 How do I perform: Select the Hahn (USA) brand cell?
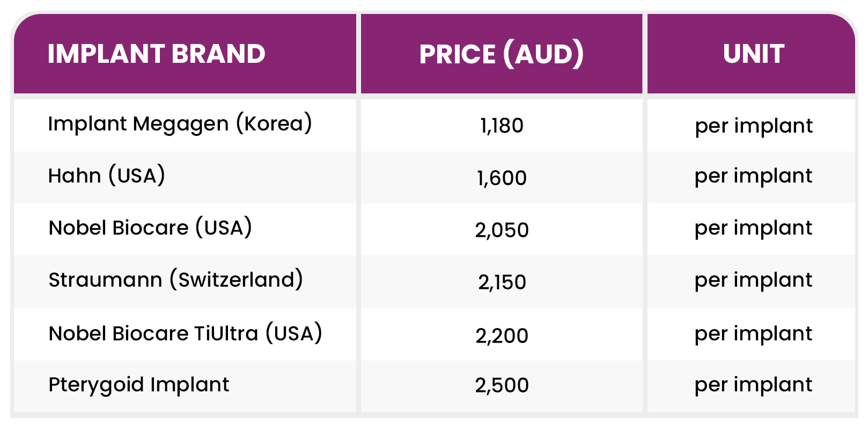tap(107, 176)
